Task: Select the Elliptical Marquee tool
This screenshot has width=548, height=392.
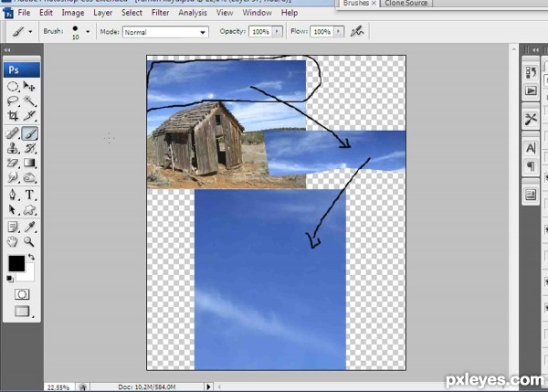Action: [x=13, y=86]
